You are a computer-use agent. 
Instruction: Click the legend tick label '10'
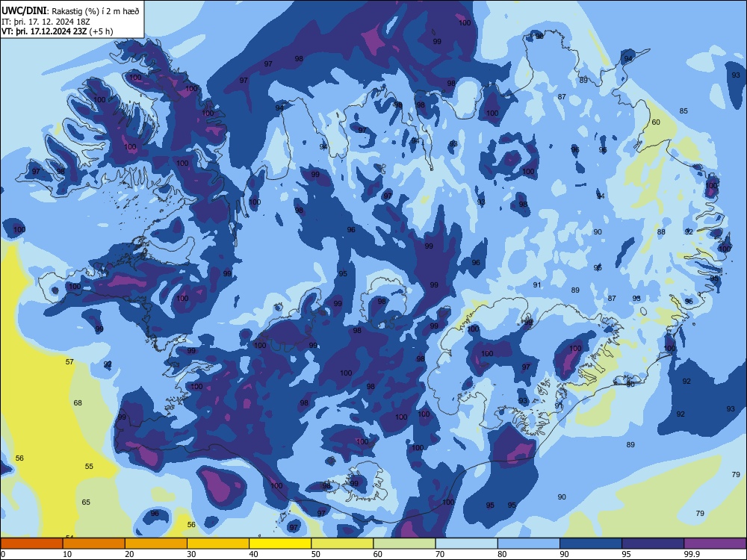pyautogui.click(x=67, y=554)
